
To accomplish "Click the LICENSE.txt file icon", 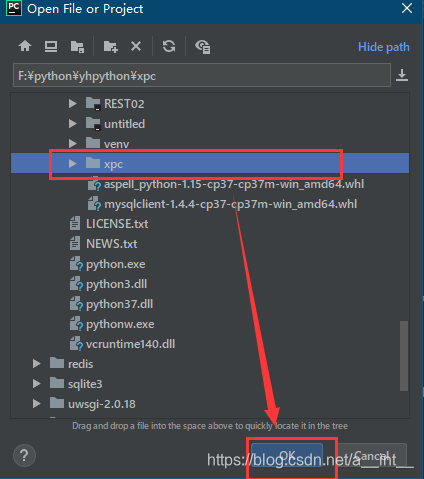I will [x=75, y=223].
